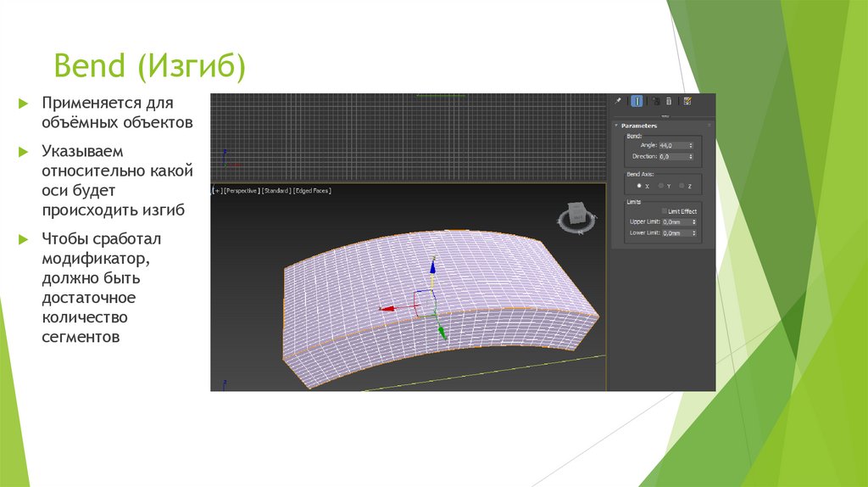Toggle Show End Result icon
Viewport: 868px width, 487px height.
(x=636, y=101)
